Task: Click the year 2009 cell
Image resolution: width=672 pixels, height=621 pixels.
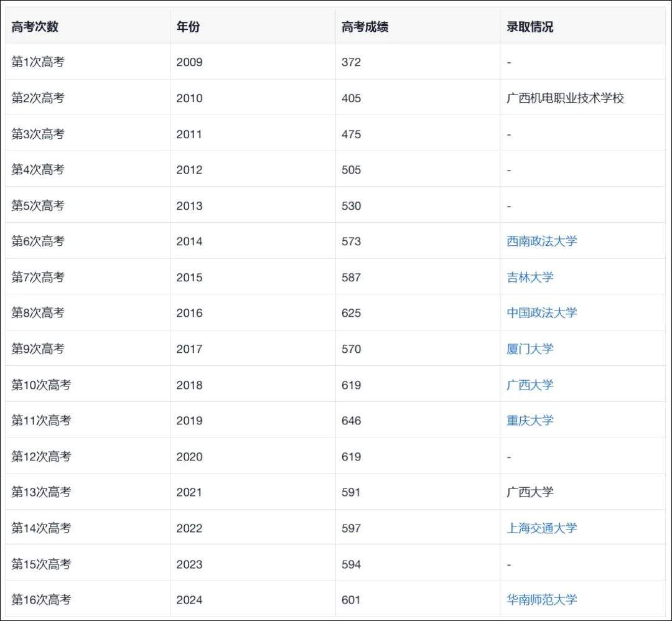Action: (253, 62)
